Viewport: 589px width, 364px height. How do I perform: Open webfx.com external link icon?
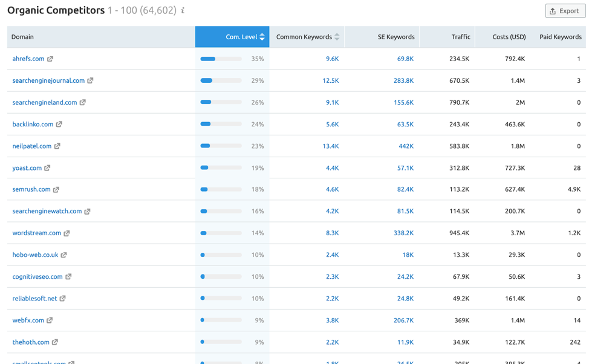pyautogui.click(x=50, y=320)
